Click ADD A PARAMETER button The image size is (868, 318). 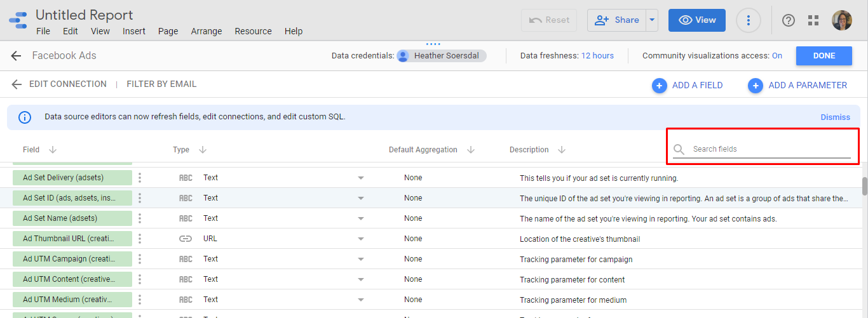pos(797,85)
